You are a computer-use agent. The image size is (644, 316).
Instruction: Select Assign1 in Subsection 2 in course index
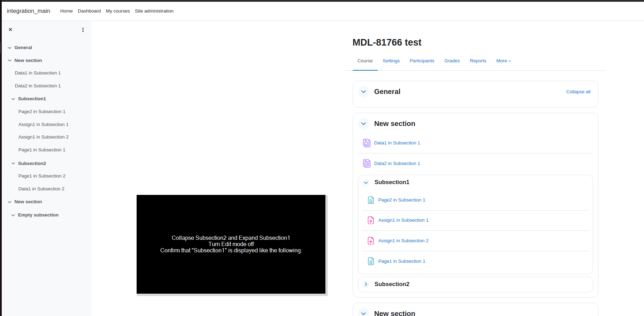coord(43,137)
